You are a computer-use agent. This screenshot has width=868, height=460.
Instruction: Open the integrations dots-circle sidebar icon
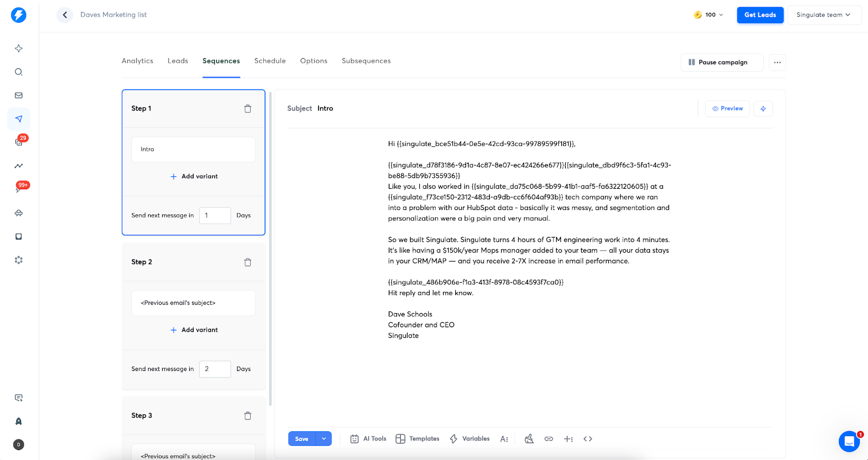(18, 260)
